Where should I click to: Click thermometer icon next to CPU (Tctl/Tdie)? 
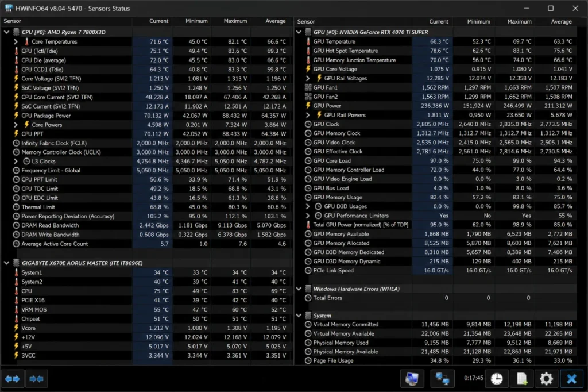pyautogui.click(x=16, y=51)
